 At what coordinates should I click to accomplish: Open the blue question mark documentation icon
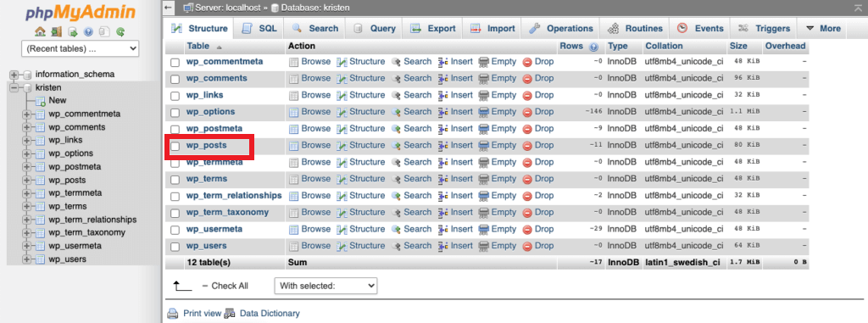pyautogui.click(x=88, y=31)
